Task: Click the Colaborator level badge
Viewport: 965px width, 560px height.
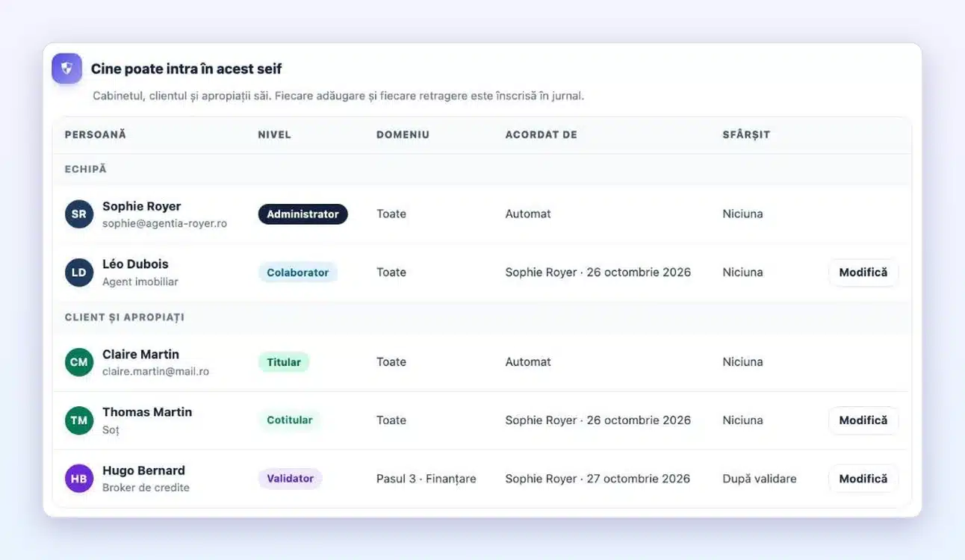Action: click(x=298, y=273)
